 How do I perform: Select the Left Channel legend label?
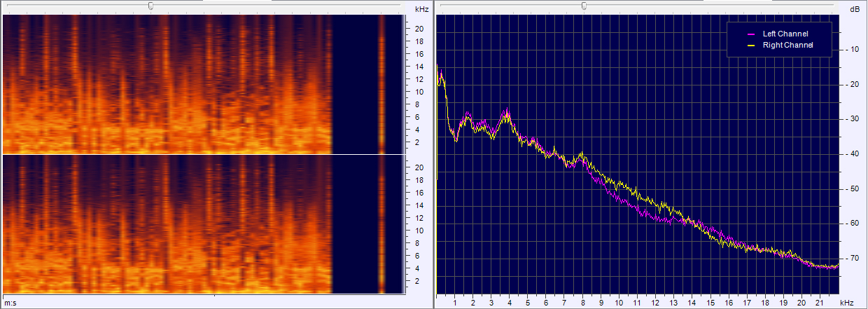pyautogui.click(x=785, y=34)
